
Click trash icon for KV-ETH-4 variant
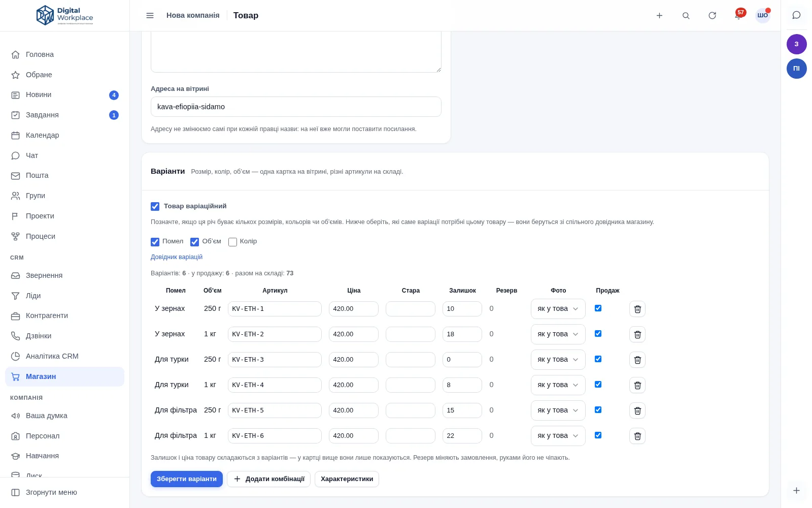point(637,385)
